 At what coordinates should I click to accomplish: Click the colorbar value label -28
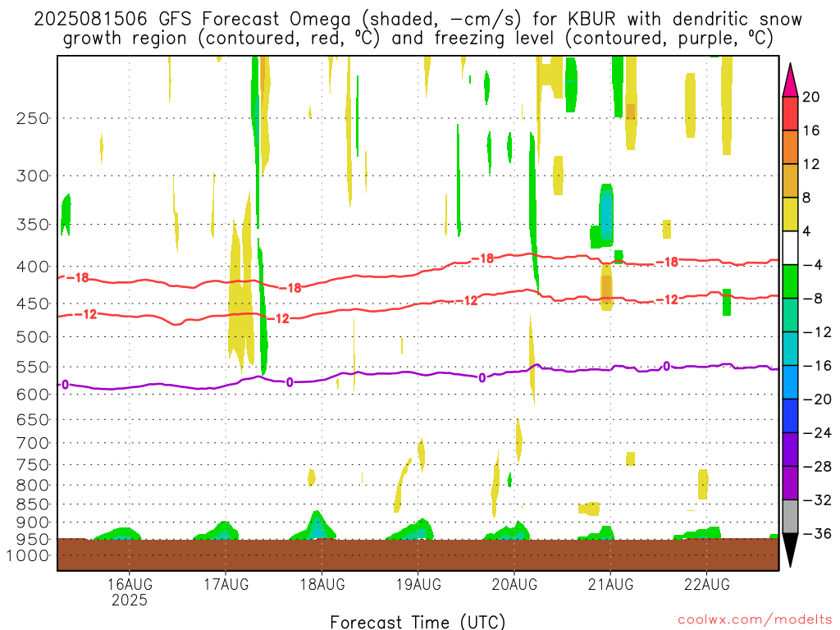click(817, 467)
